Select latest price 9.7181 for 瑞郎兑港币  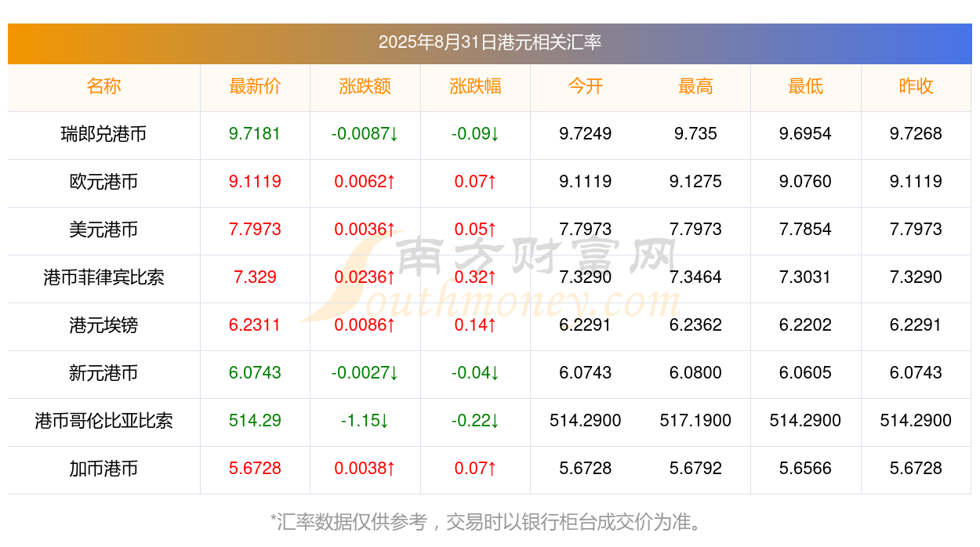click(255, 134)
